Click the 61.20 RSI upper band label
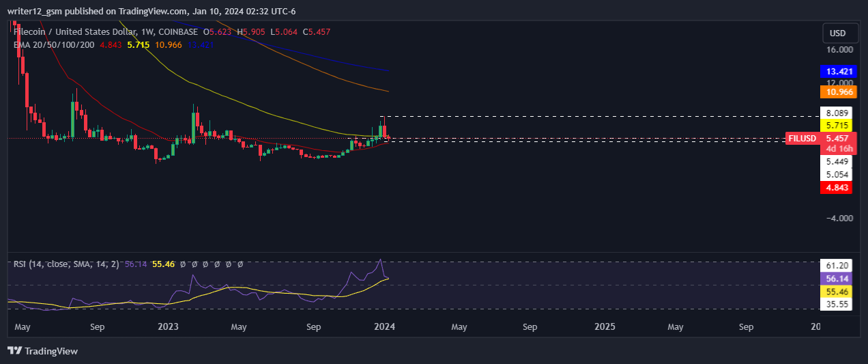Screen dimensions: 868x364 (x=836, y=266)
